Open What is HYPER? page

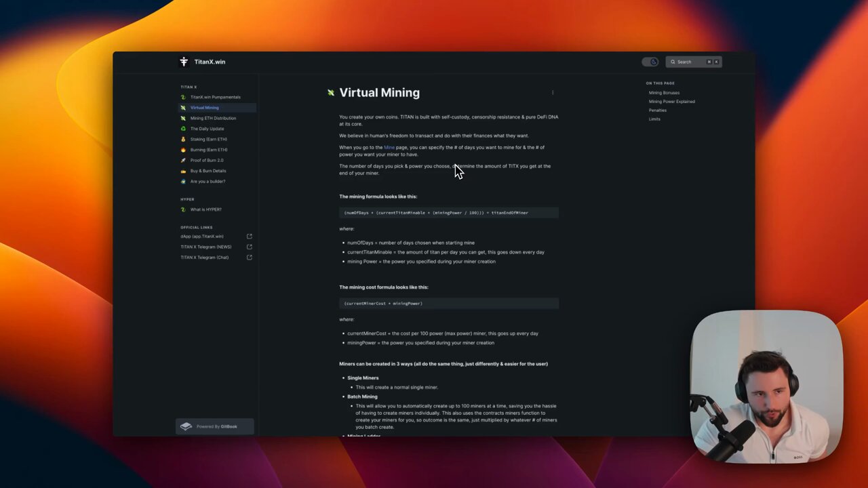pos(205,209)
